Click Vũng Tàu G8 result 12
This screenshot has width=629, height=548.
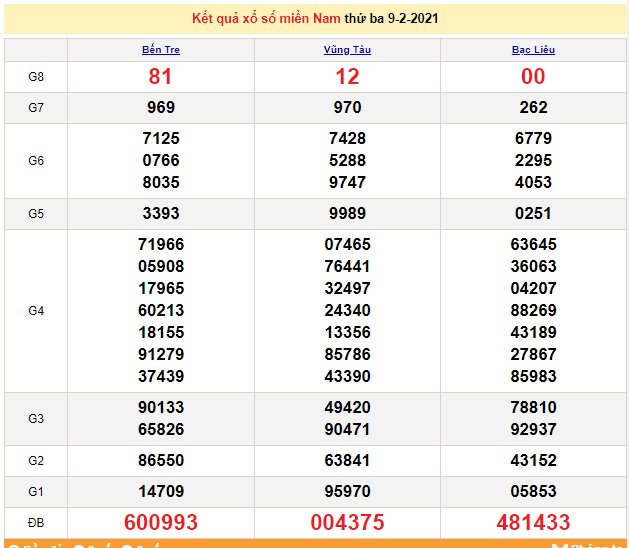click(347, 77)
